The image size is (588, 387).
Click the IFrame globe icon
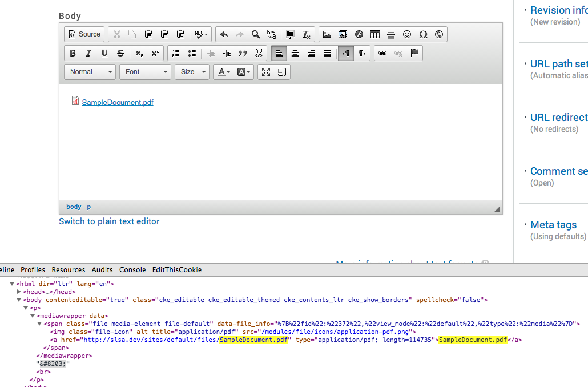pos(439,34)
